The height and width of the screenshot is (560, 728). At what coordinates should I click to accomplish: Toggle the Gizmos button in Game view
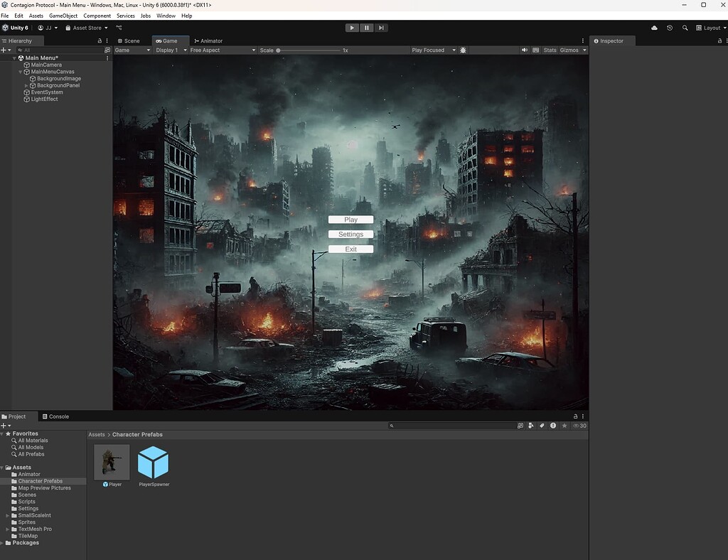click(x=571, y=50)
